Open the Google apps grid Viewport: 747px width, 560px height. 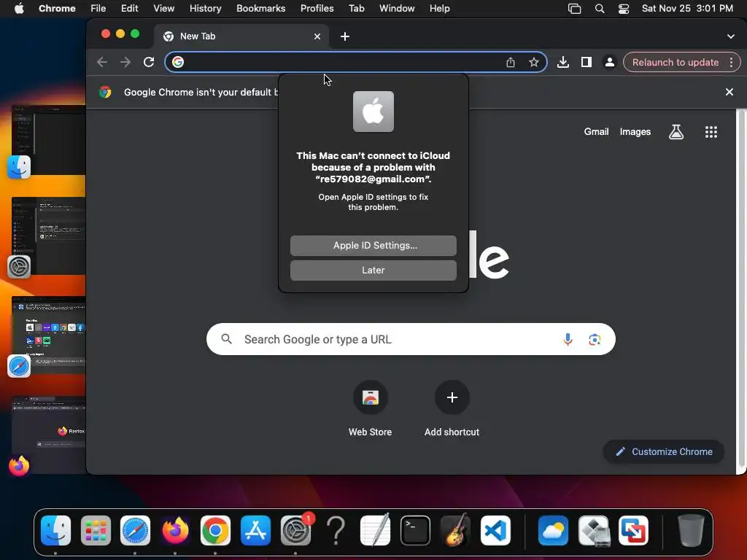pos(711,132)
